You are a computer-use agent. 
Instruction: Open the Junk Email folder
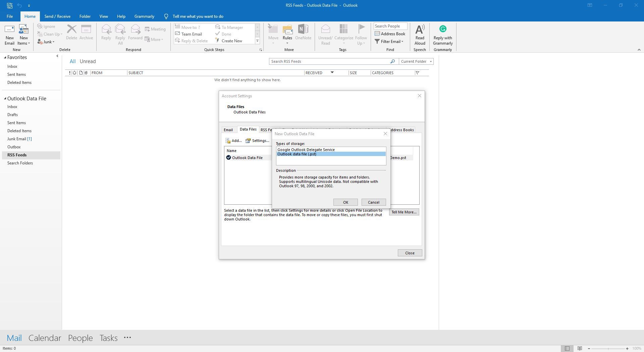pyautogui.click(x=31, y=139)
